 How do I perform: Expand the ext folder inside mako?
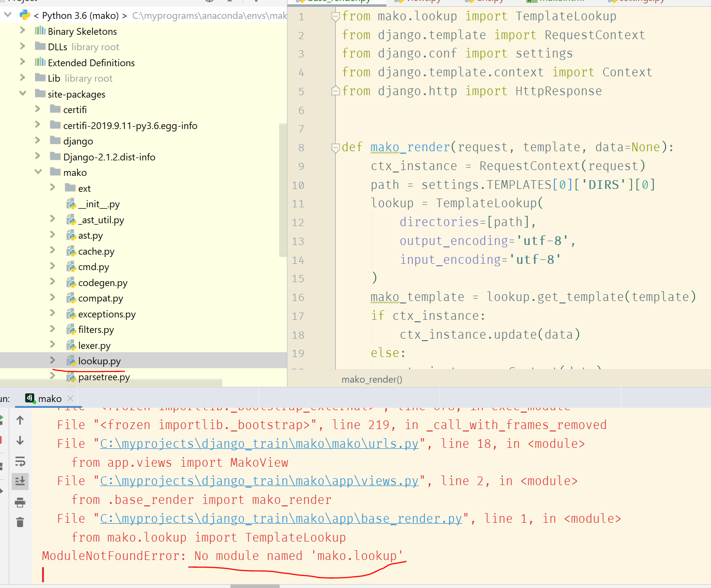(x=53, y=187)
